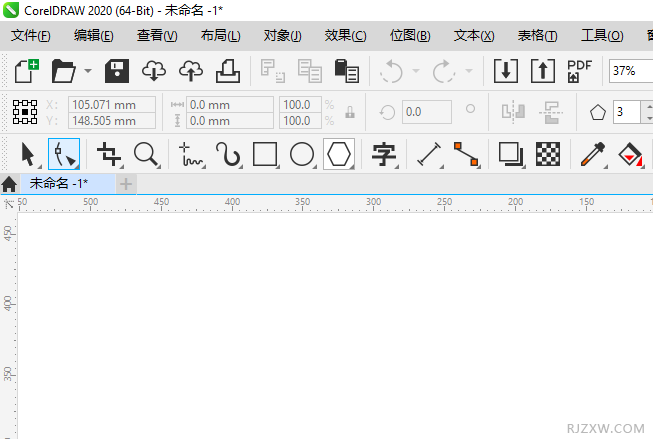Click the horizontal scale 100.0 field
Image resolution: width=653 pixels, height=439 pixels.
click(x=300, y=105)
